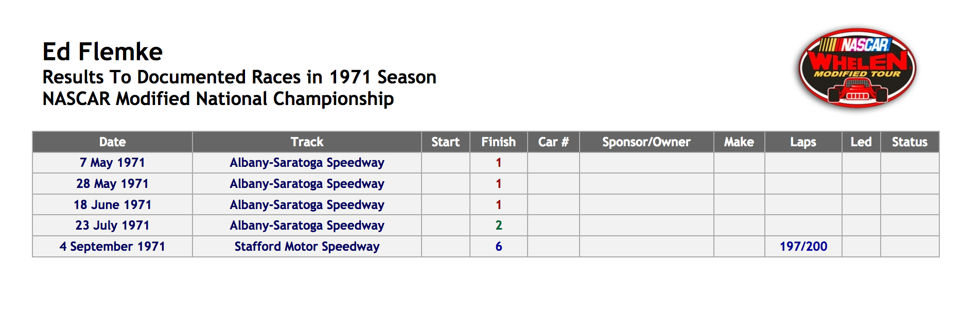The image size is (980, 312).
Task: Click the Laps column header
Action: point(803,142)
